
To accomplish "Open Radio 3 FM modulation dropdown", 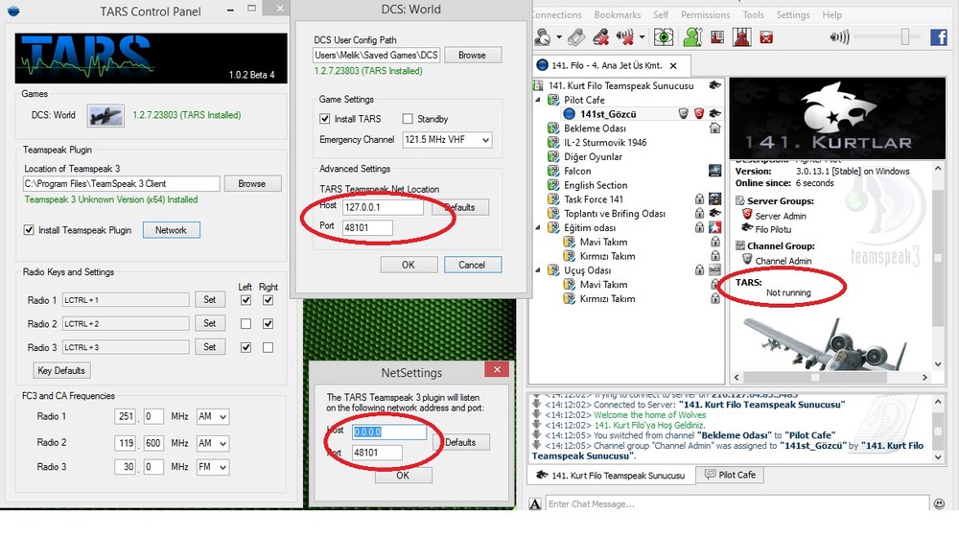I will (x=212, y=467).
